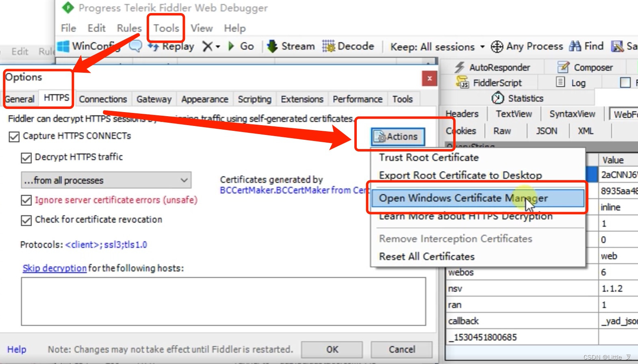This screenshot has width=638, height=364.
Task: Click the Remove sessions X icon
Action: [207, 46]
